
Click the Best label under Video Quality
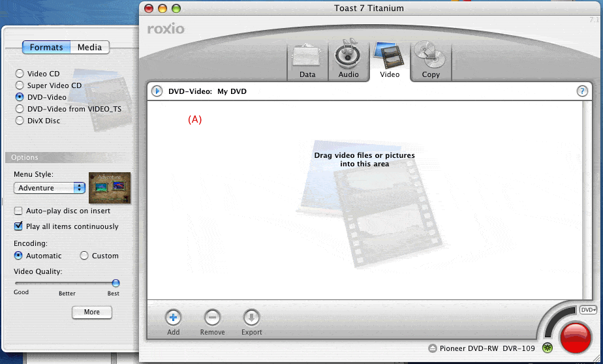pyautogui.click(x=113, y=294)
